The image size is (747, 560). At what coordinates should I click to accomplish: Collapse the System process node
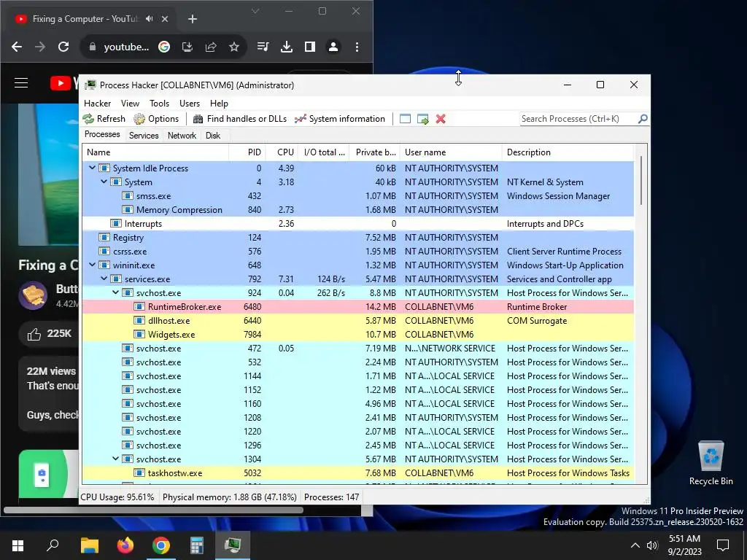tap(104, 182)
